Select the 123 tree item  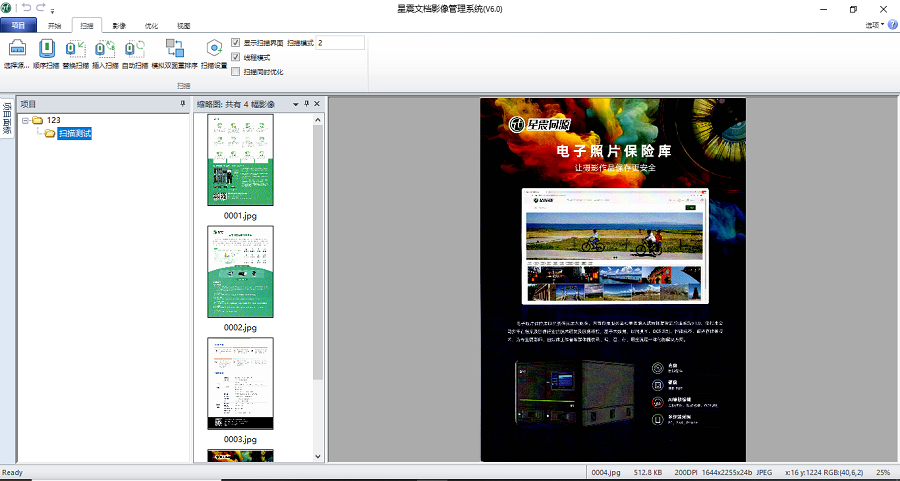point(54,120)
